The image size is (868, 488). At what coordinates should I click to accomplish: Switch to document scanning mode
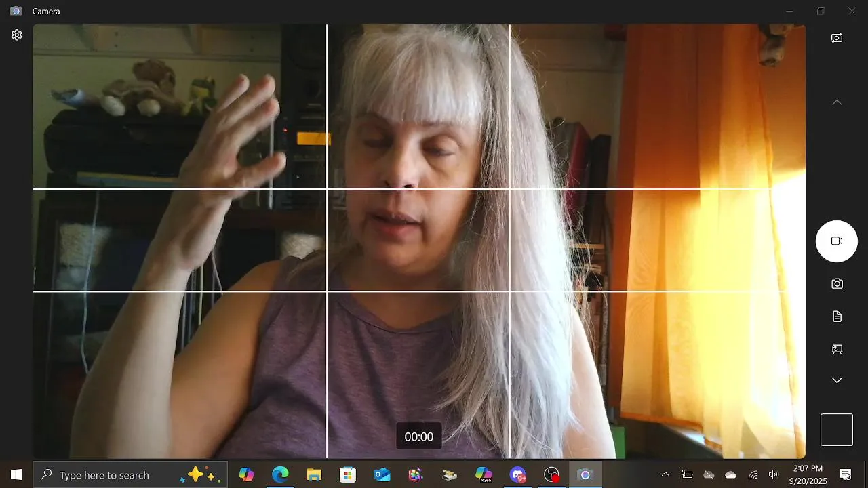(837, 317)
